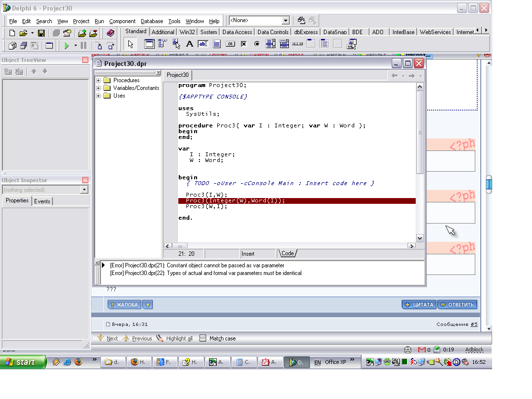Viewport: 532px width, 399px height.
Task: Select the RadioButton component in the palette
Action: 257,44
